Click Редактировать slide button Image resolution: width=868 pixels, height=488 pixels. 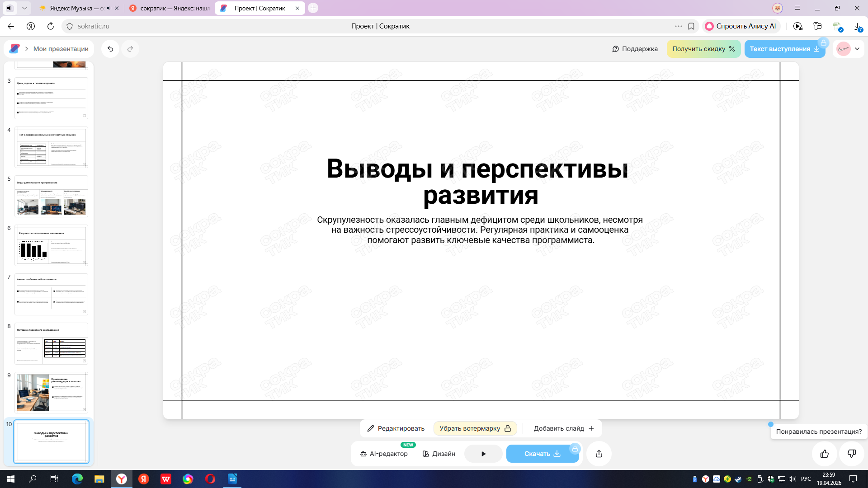point(396,428)
